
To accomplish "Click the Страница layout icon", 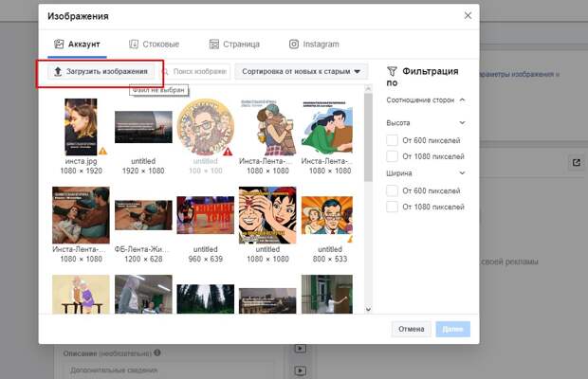I will click(x=213, y=45).
